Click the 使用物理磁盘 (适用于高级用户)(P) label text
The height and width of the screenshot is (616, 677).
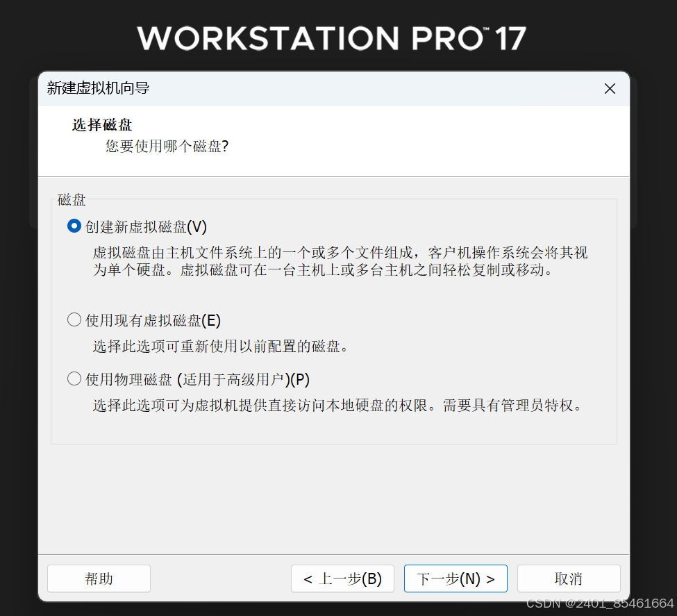[x=197, y=380]
